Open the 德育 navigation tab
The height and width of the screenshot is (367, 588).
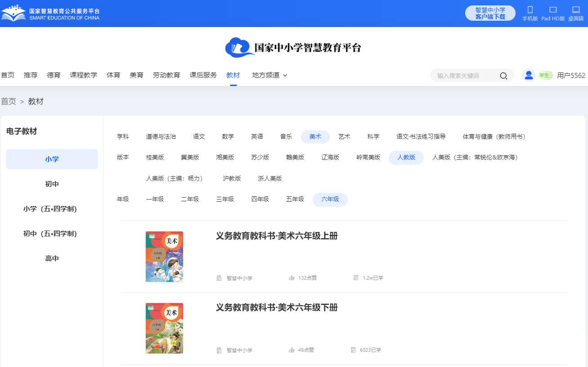(x=54, y=75)
